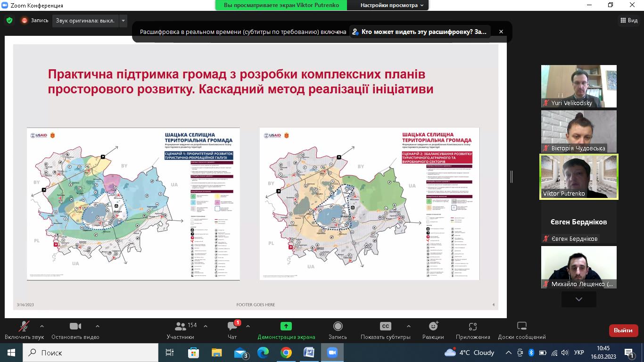Viewport: 644px width, 362px height.
Task: Click 'FOOTER GOES HERE' slide footer text
Action: click(256, 305)
